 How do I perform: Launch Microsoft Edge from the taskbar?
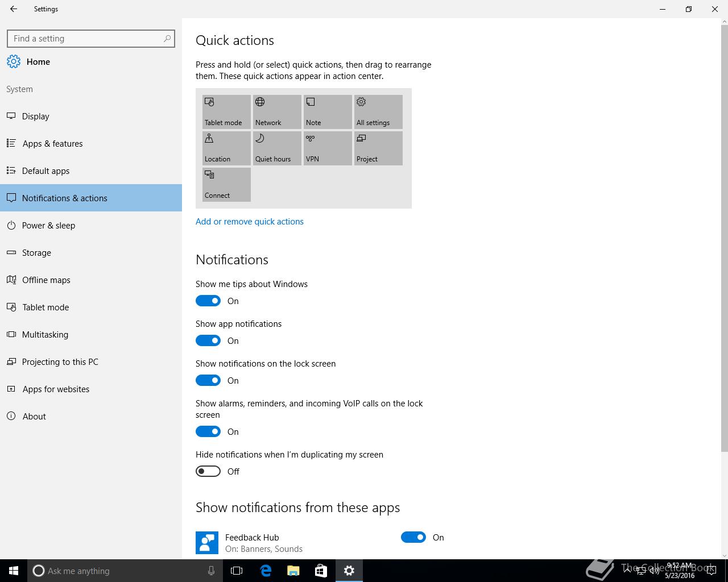coord(265,571)
